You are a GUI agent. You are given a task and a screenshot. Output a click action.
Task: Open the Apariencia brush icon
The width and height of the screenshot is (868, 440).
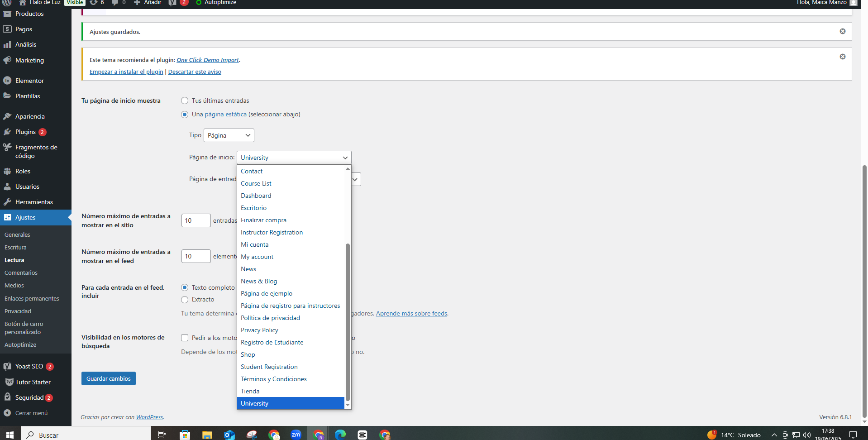point(7,116)
